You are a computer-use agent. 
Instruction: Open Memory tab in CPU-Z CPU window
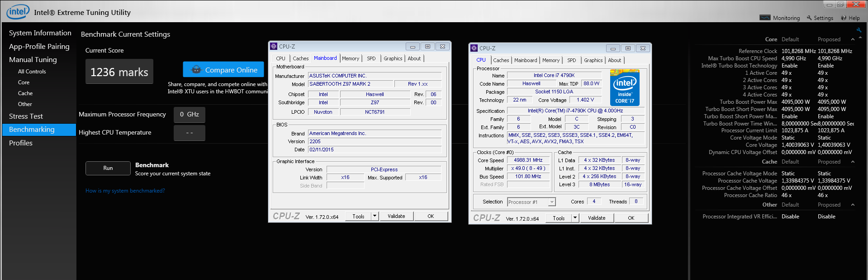point(551,60)
